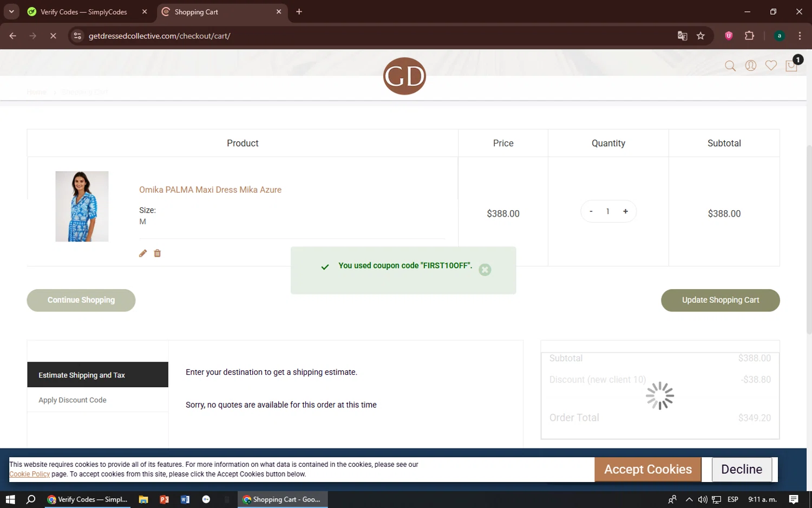Show hidden system tray icons chevron
This screenshot has width=812, height=508.
pos(689,499)
